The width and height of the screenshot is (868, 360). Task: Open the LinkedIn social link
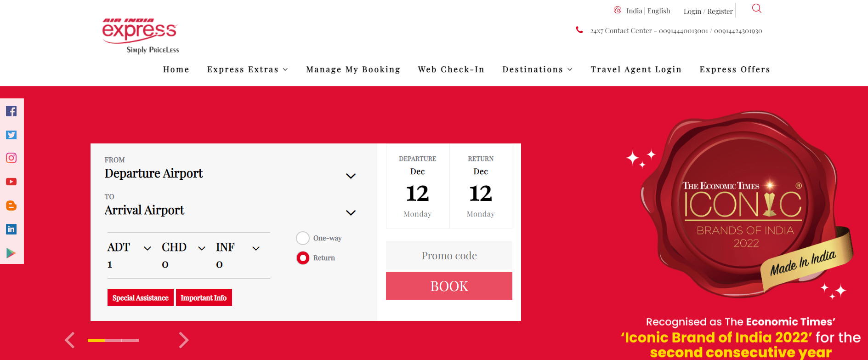point(11,229)
